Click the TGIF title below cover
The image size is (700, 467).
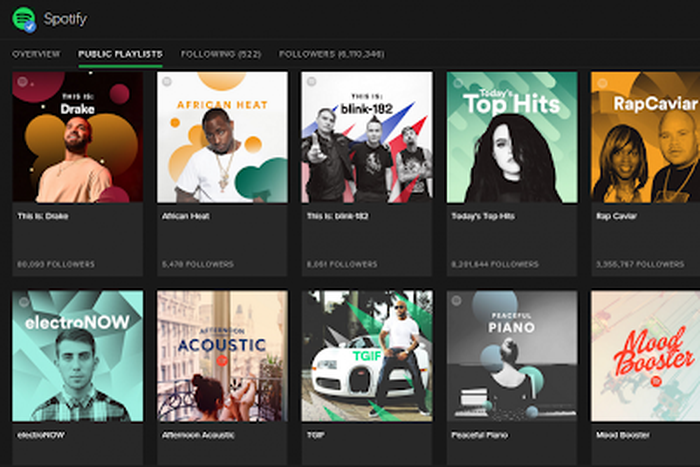click(x=316, y=435)
